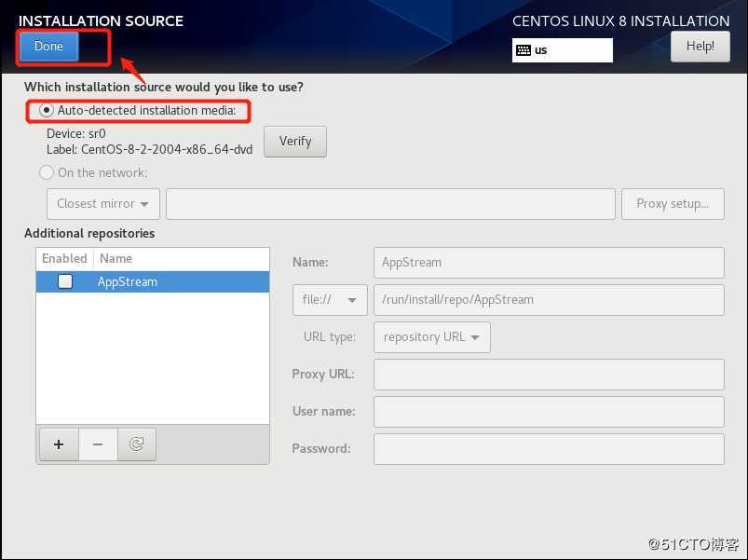This screenshot has height=560, width=748.
Task: Click the network source URL field
Action: tap(390, 204)
